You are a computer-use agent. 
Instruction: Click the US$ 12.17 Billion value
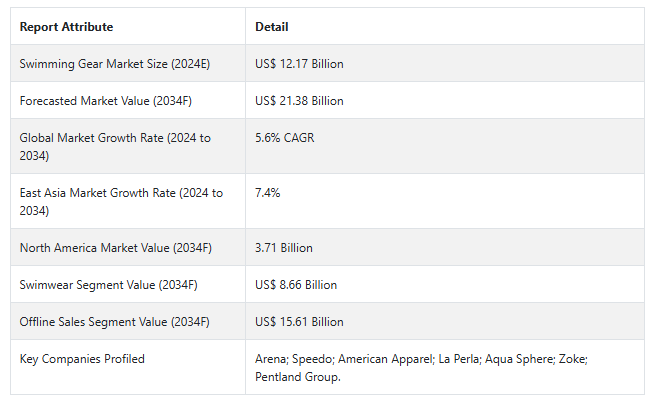pyautogui.click(x=299, y=64)
